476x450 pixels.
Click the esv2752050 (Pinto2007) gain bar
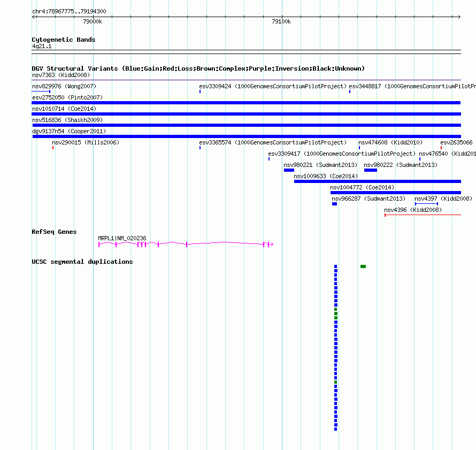point(246,103)
